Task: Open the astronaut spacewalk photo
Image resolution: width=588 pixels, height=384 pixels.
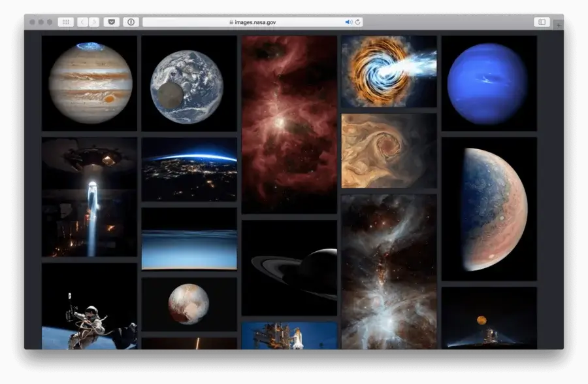Action: [x=90, y=306]
